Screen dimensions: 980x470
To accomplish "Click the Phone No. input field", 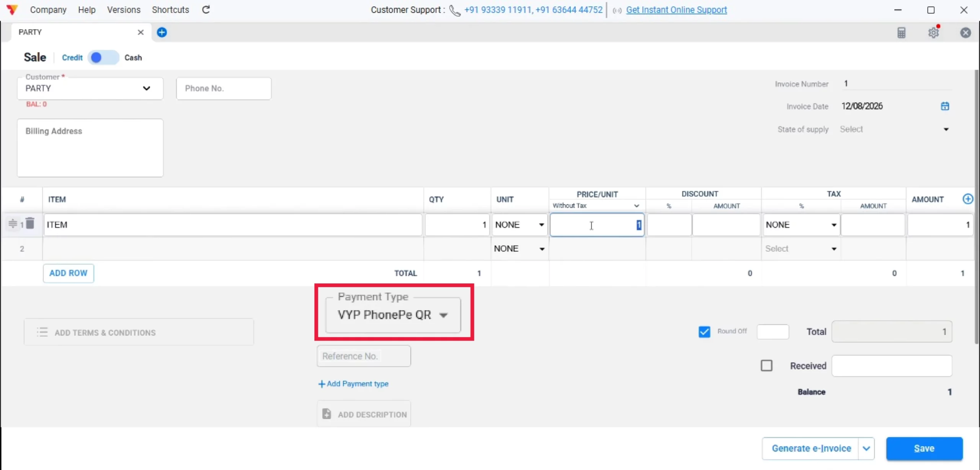I will tap(224, 88).
